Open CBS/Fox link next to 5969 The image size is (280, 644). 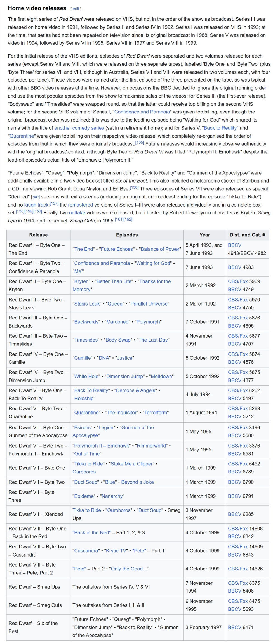click(x=238, y=281)
